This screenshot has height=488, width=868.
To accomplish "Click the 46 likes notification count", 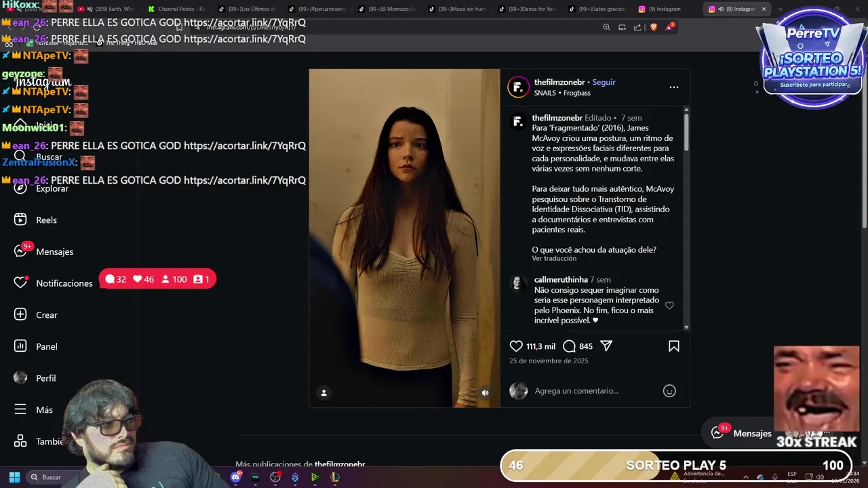I will 144,279.
